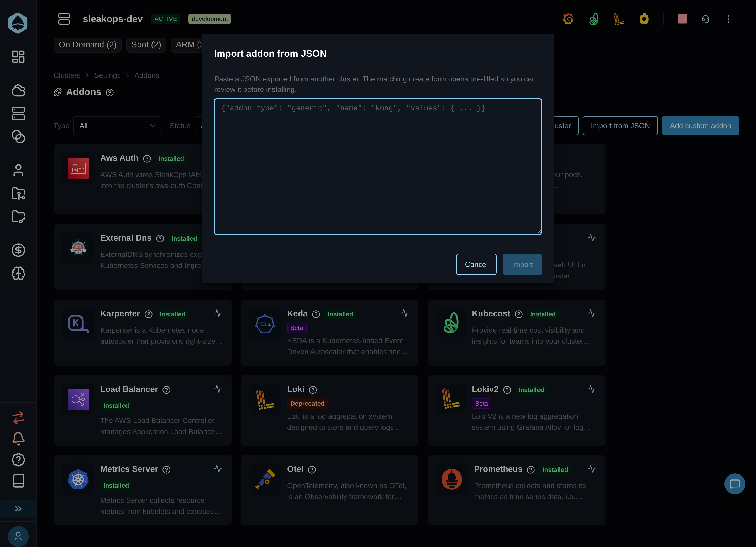Open the chat bubble widget
Image resolution: width=756 pixels, height=547 pixels.
(x=735, y=484)
